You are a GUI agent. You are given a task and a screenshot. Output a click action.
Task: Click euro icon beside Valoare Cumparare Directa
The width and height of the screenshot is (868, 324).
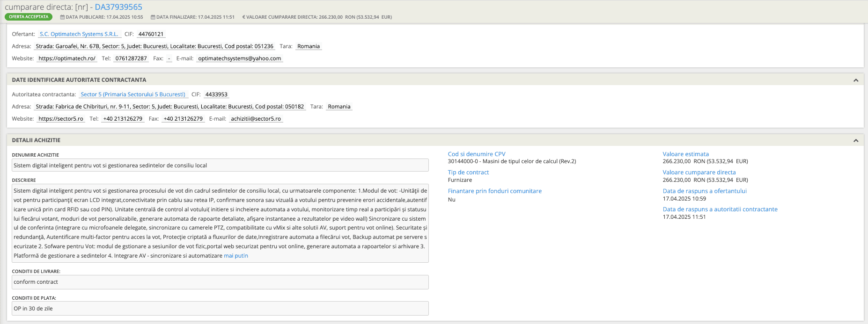coord(243,17)
